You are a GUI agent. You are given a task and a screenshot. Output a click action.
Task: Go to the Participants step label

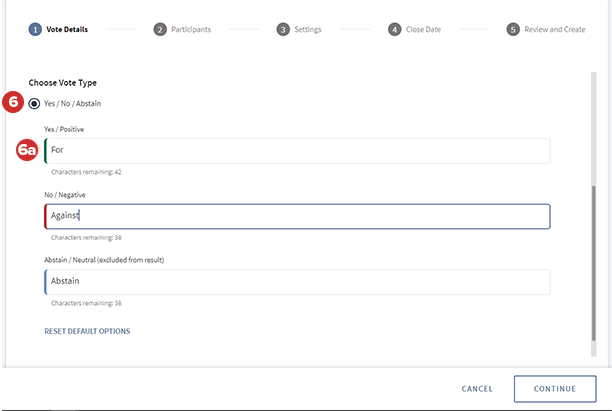pyautogui.click(x=190, y=30)
